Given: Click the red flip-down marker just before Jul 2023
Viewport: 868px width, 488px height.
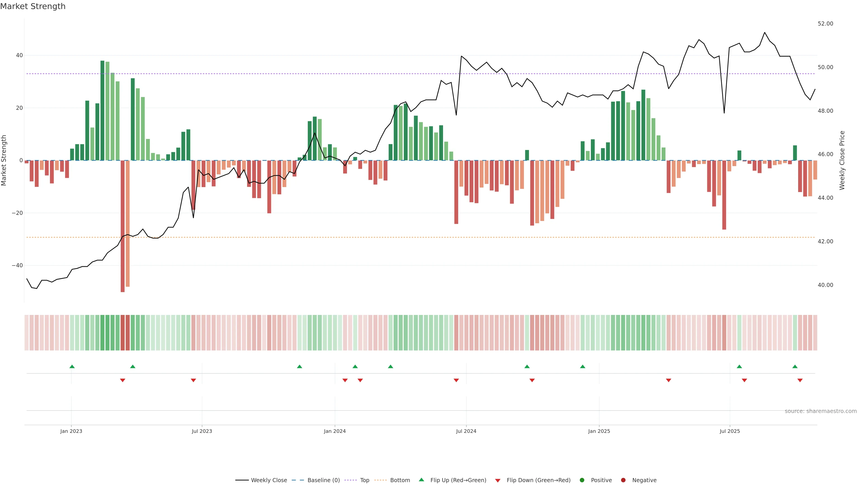Looking at the screenshot, I should [x=193, y=380].
